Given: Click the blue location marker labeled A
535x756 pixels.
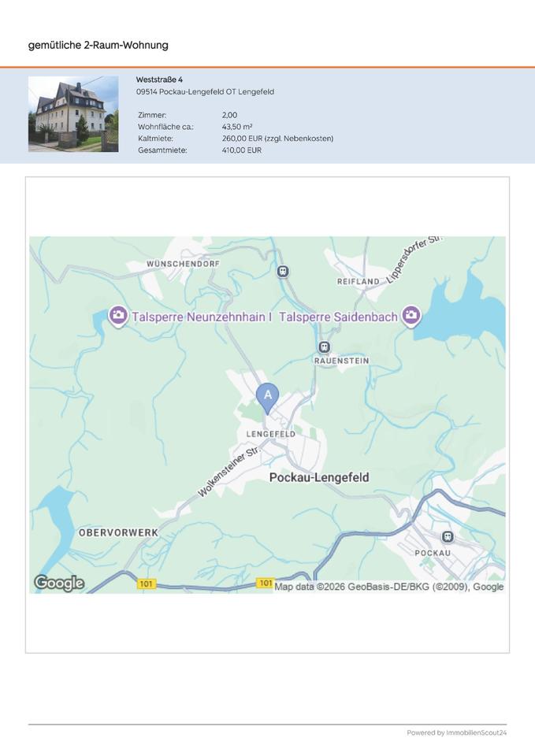Looking at the screenshot, I should (x=268, y=396).
